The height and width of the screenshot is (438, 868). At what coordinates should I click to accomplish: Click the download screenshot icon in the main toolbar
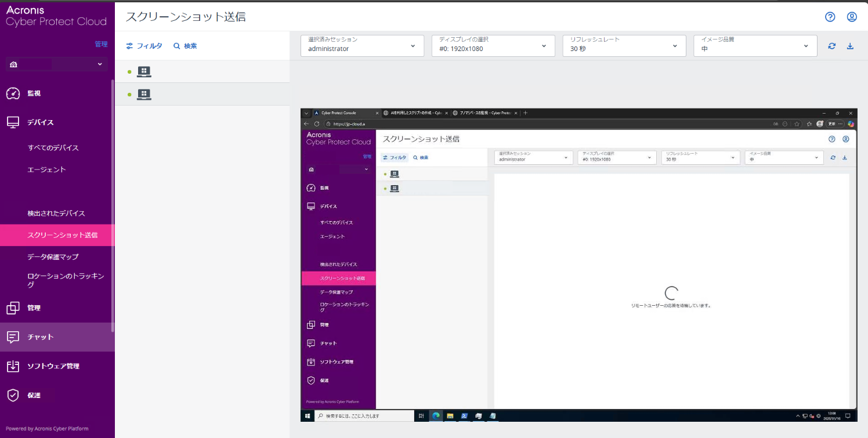click(x=851, y=46)
